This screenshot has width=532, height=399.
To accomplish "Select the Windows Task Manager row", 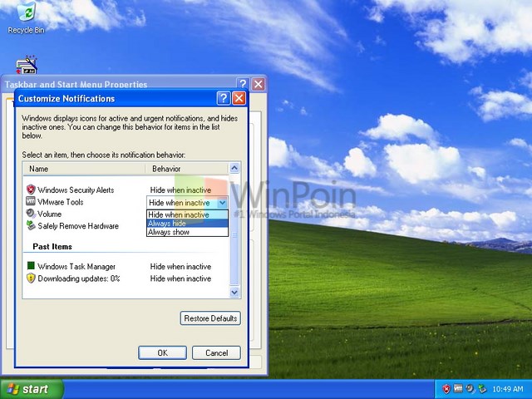I will (126, 266).
